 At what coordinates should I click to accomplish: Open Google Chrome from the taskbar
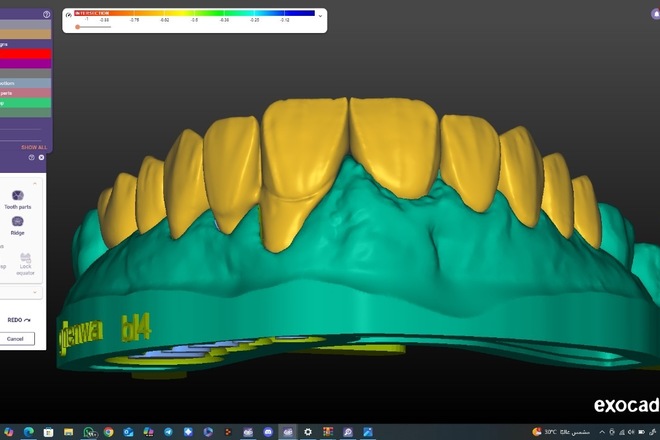(x=109, y=432)
